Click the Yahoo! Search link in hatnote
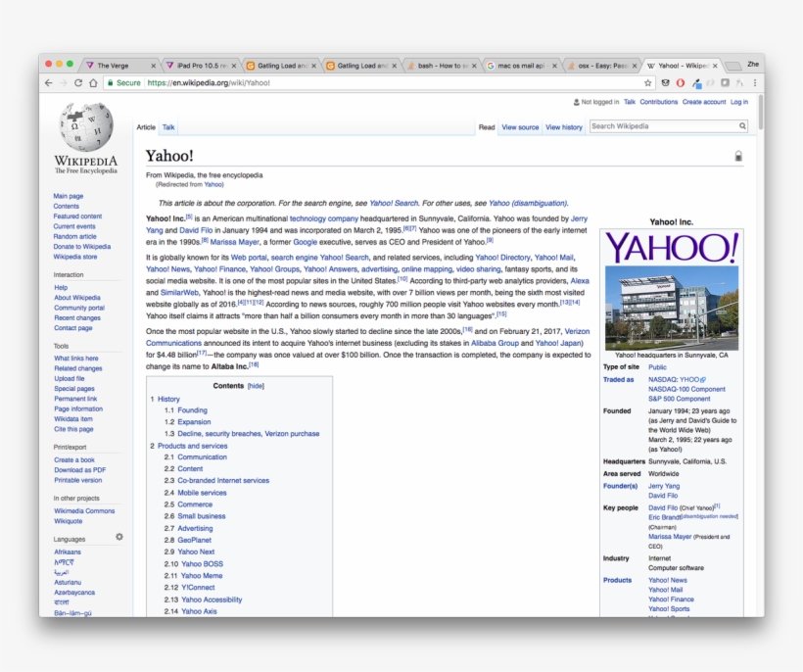803x672 pixels. pyautogui.click(x=394, y=203)
